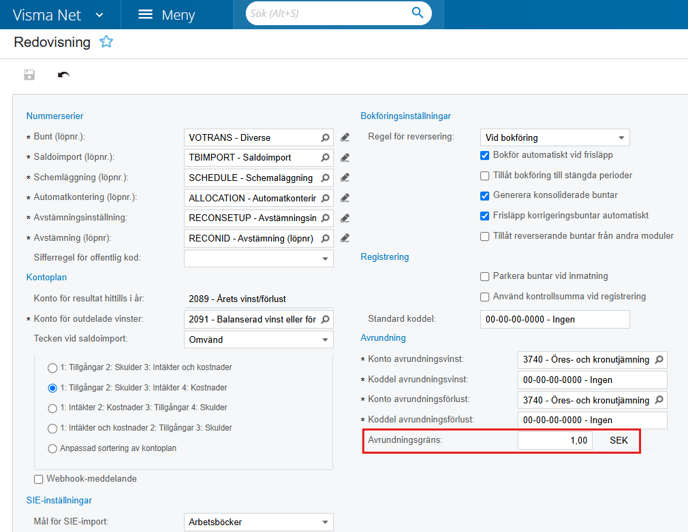
Task: Click the undo arrow icon
Action: tap(64, 75)
